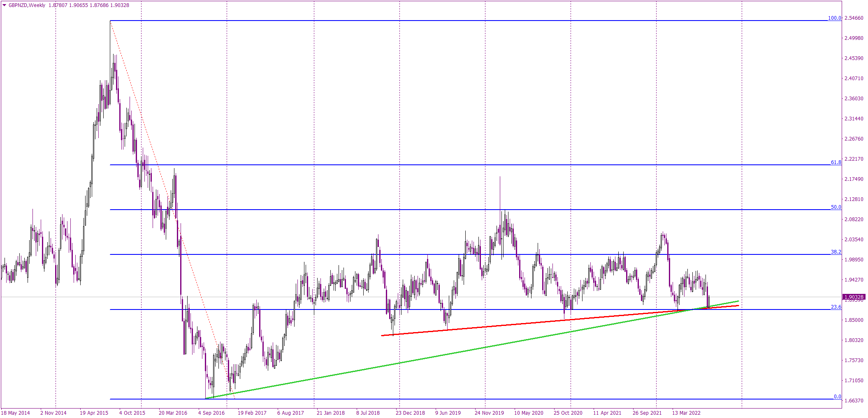Image resolution: width=868 pixels, height=418 pixels.
Task: Click the 2.08220 price axis label
Action: [854, 219]
